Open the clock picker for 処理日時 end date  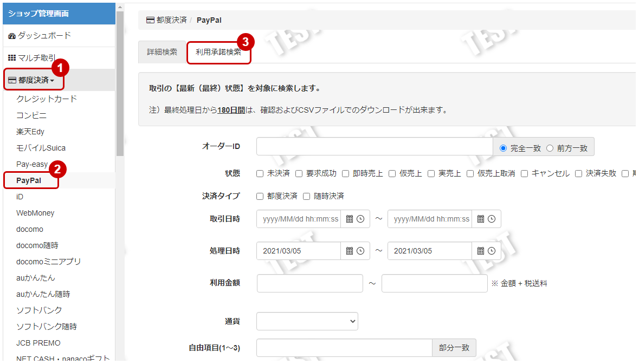click(492, 250)
